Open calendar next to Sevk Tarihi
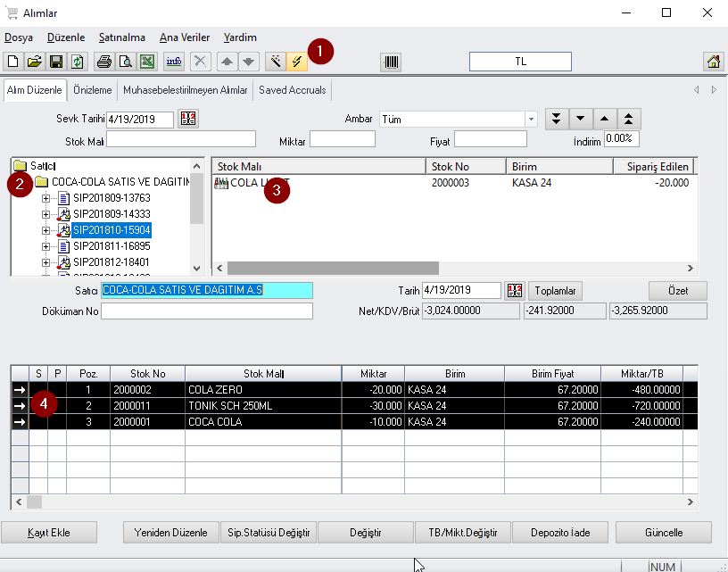The width and height of the screenshot is (728, 572). click(188, 119)
